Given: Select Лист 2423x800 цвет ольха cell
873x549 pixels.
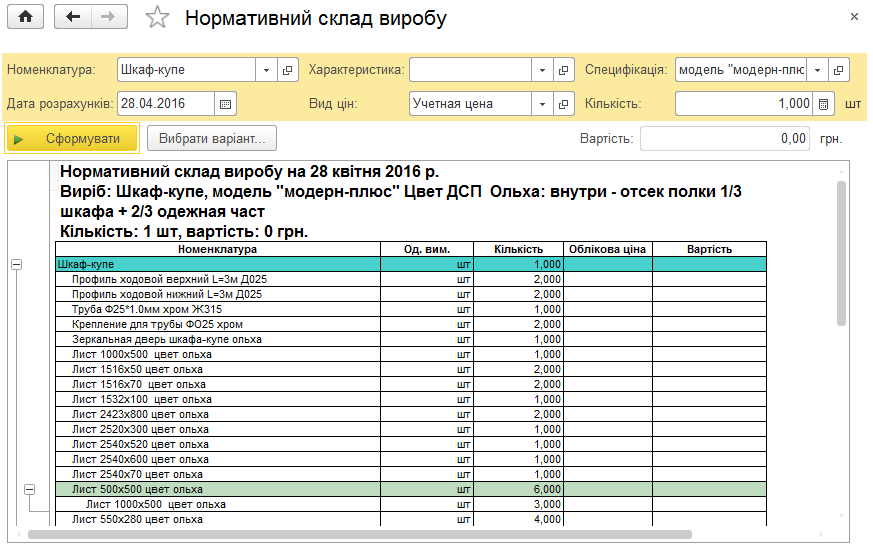Looking at the screenshot, I should (218, 415).
